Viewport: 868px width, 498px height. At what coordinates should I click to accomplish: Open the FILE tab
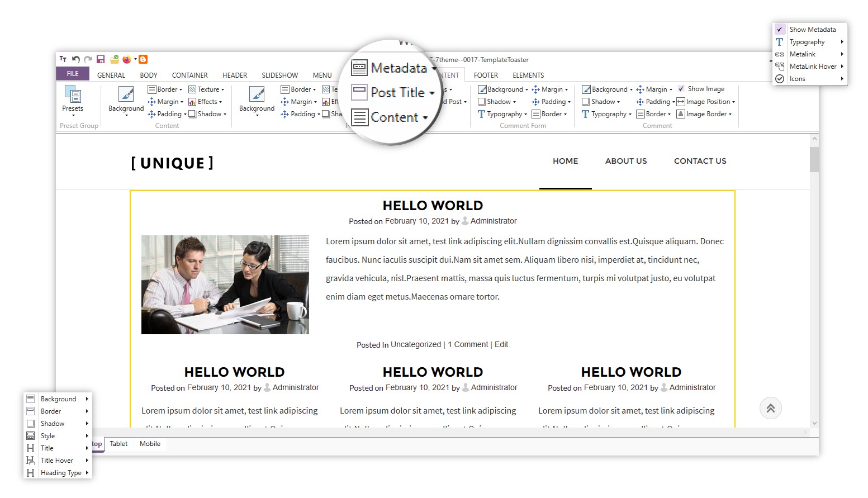pos(73,74)
